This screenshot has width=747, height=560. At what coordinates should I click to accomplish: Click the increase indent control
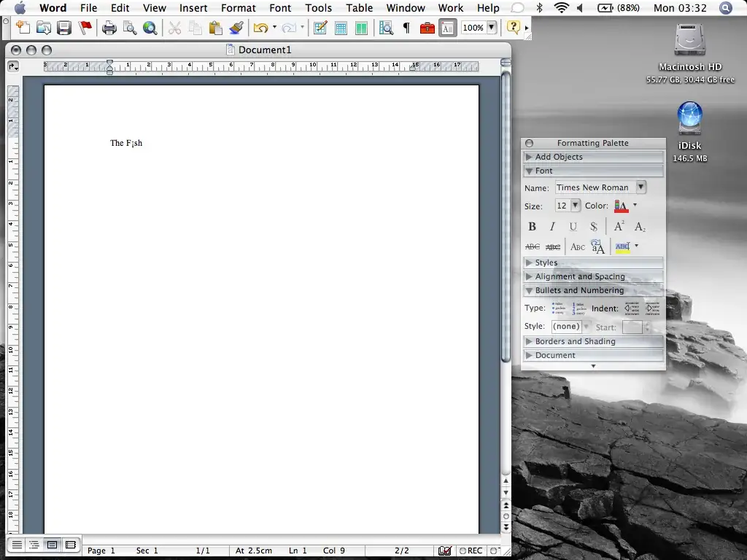(x=652, y=308)
